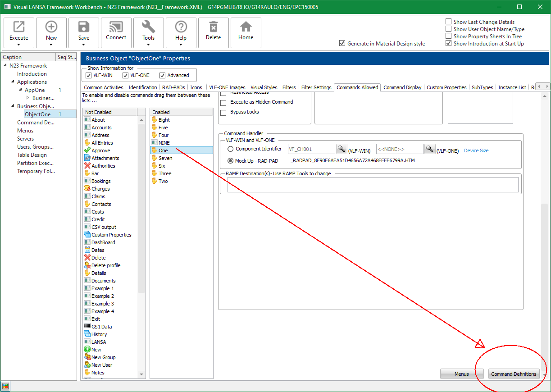This screenshot has width=551, height=392.
Task: Switch to the Visual Styles tab
Action: point(264,87)
